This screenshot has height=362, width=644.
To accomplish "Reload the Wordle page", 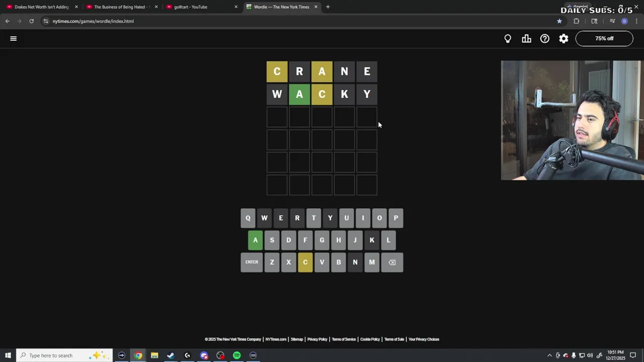I will tap(31, 21).
